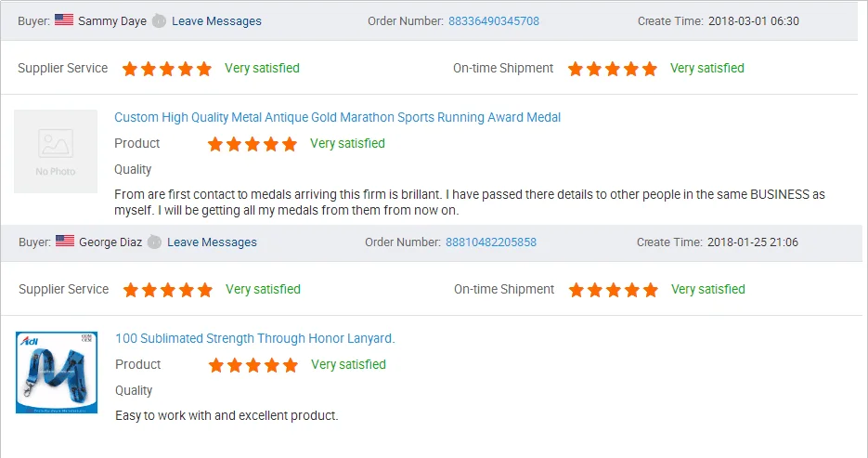Click buyer name George Diaz
Viewport: 868px width, 458px height.
[x=110, y=242]
